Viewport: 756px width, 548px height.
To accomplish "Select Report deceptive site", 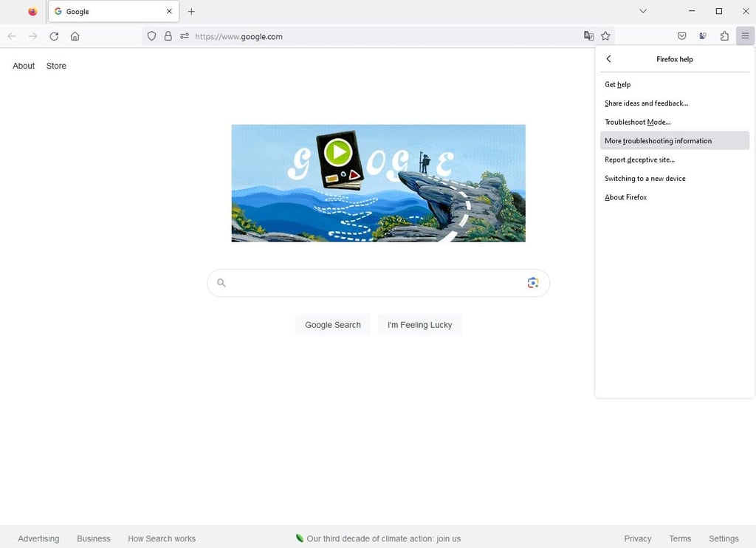I will (675, 160).
